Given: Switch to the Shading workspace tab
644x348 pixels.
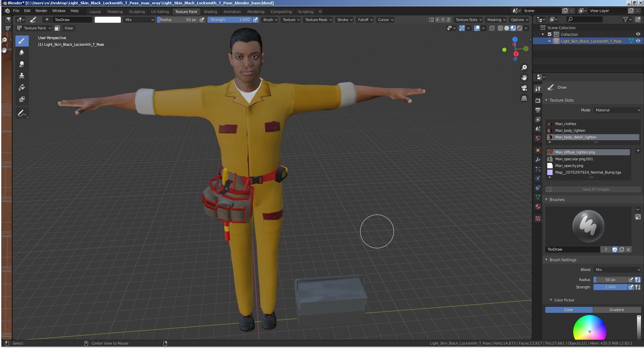Looking at the screenshot, I should coord(210,12).
